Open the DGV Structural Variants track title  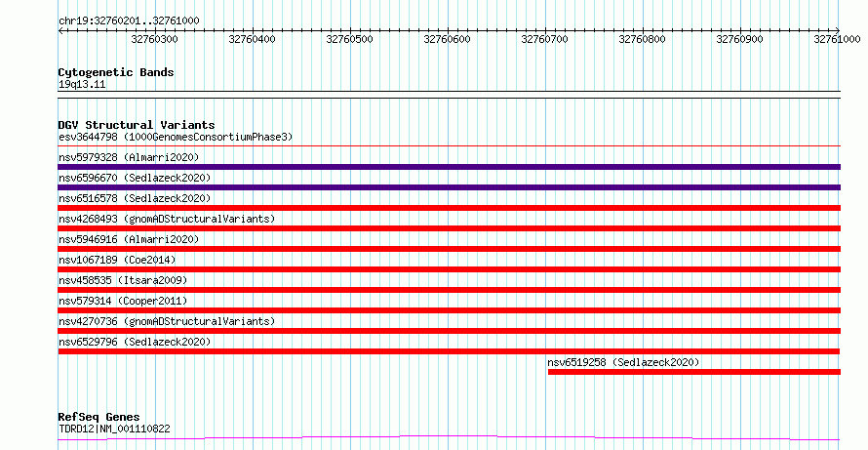137,125
